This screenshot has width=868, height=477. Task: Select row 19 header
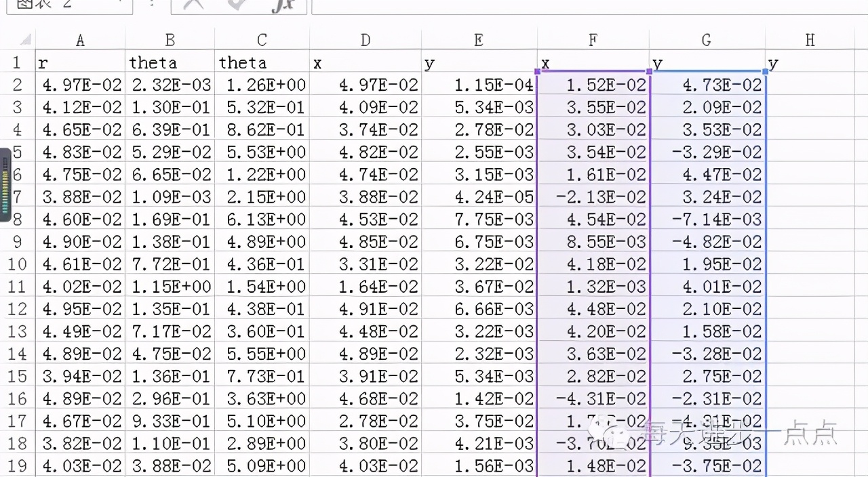click(x=18, y=465)
